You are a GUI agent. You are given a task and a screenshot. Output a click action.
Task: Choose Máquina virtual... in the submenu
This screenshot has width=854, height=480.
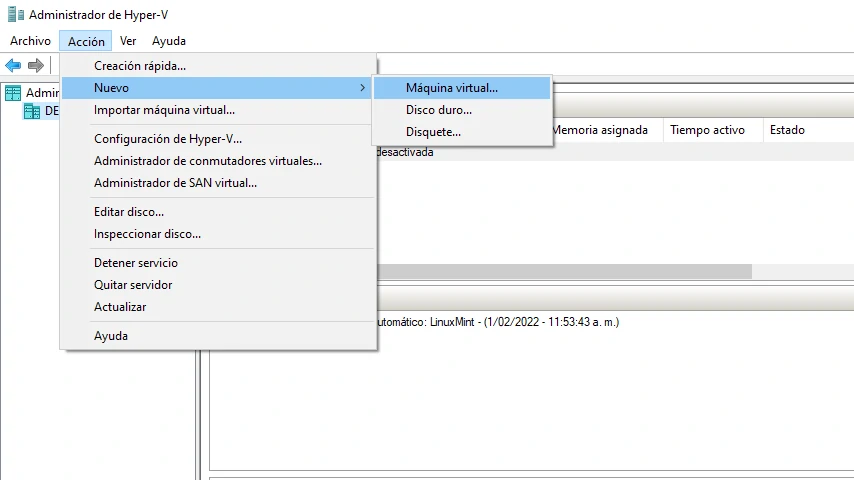point(462,88)
